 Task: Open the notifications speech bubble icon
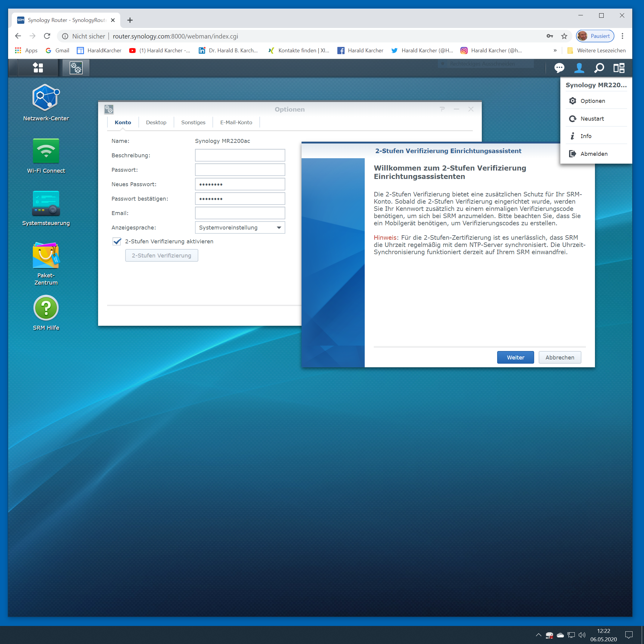click(x=559, y=68)
